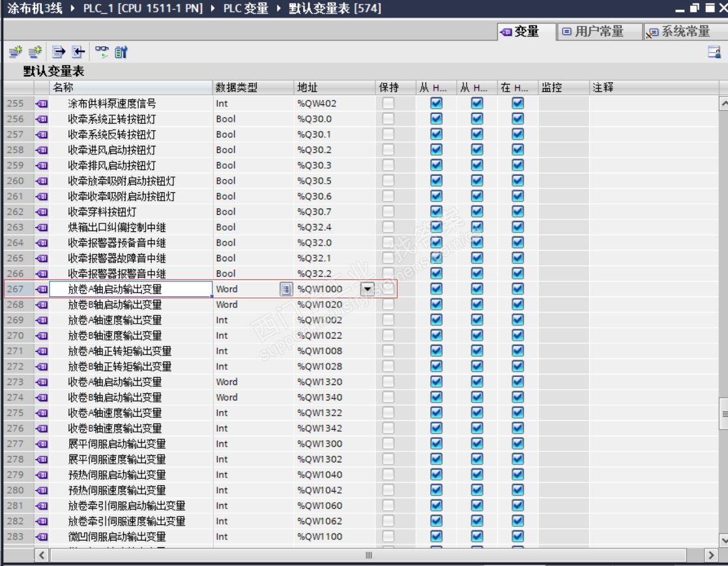728x566 pixels.
Task: Click tag icon of row 267
Action: pos(42,289)
